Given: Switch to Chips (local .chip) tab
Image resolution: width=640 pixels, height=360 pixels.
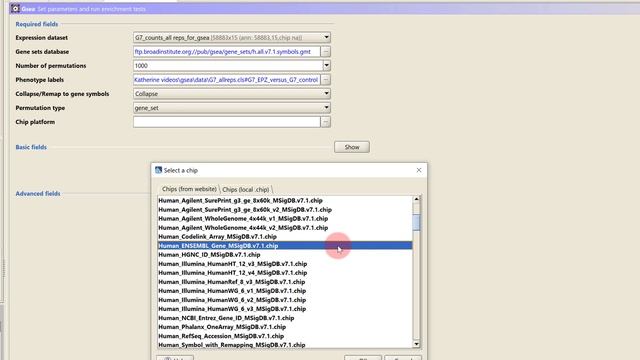Looking at the screenshot, I should click(x=246, y=189).
